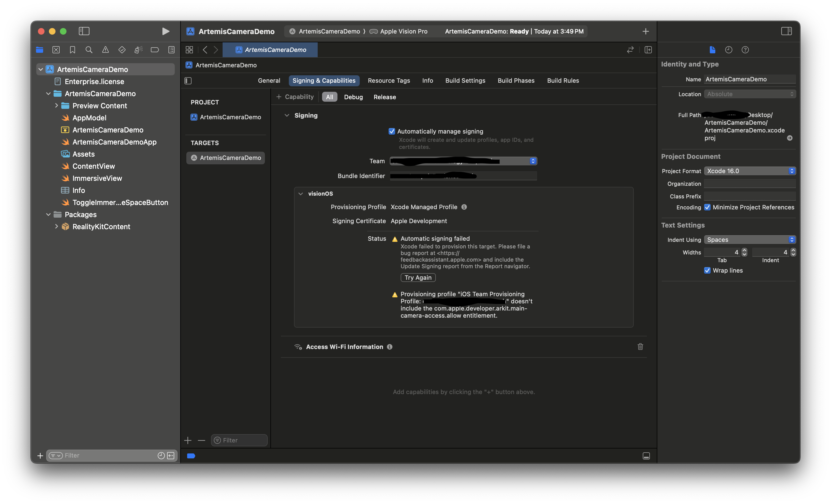Select the Debug configuration filter
Screen dimensions: 831x504
tap(353, 97)
